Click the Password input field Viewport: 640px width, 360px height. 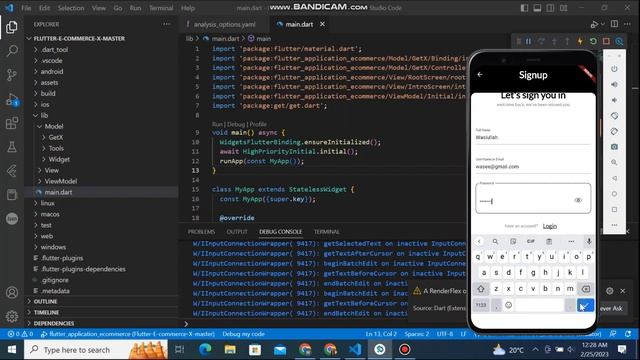(533, 198)
